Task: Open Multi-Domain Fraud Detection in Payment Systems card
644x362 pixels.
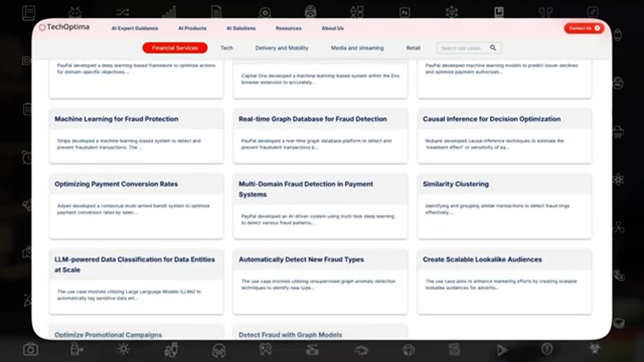Action: [x=320, y=206]
